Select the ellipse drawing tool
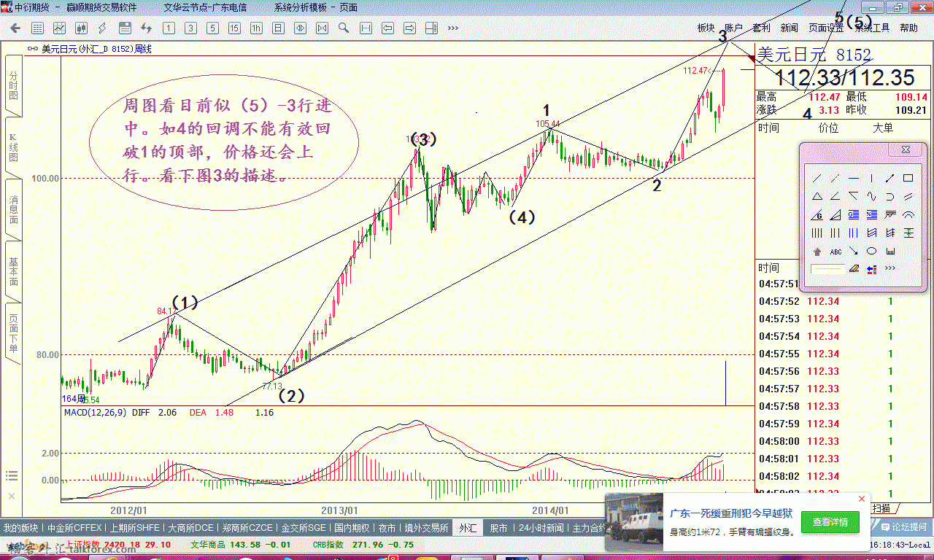The height and width of the screenshot is (560, 934). coord(871,251)
